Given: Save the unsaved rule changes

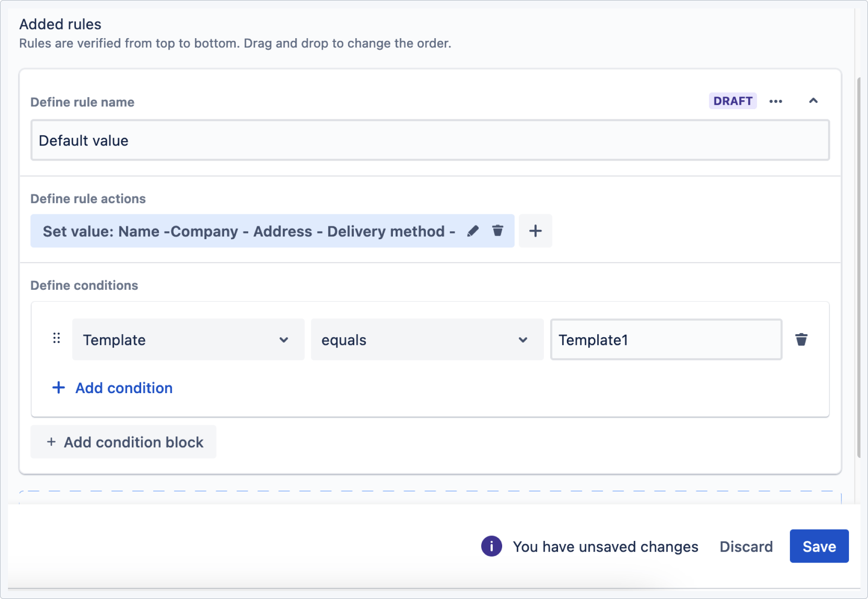Looking at the screenshot, I should point(819,546).
